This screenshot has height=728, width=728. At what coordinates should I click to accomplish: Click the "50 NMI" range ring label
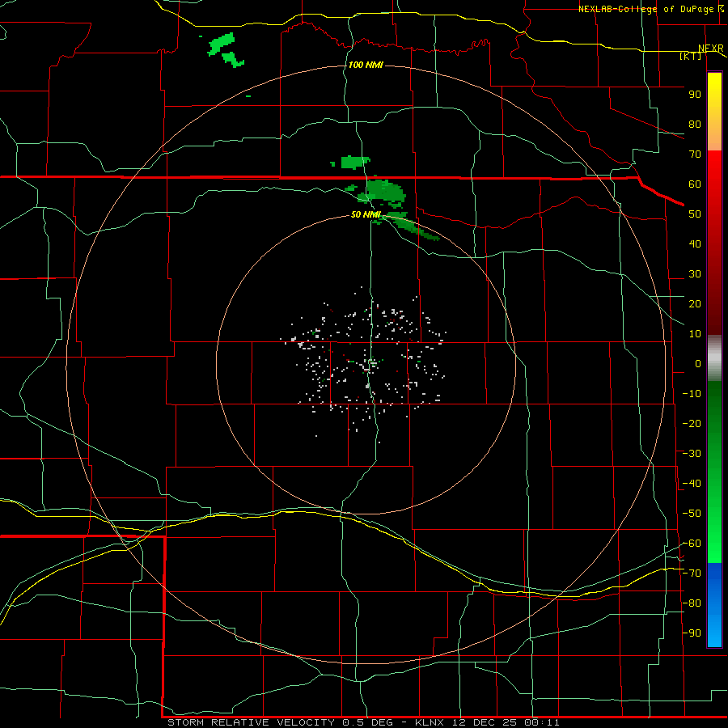366,214
